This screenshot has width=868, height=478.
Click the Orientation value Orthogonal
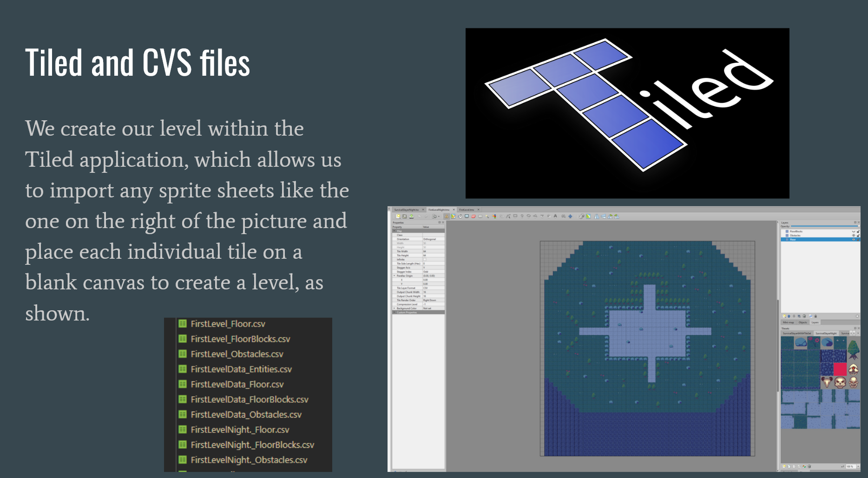(x=429, y=239)
